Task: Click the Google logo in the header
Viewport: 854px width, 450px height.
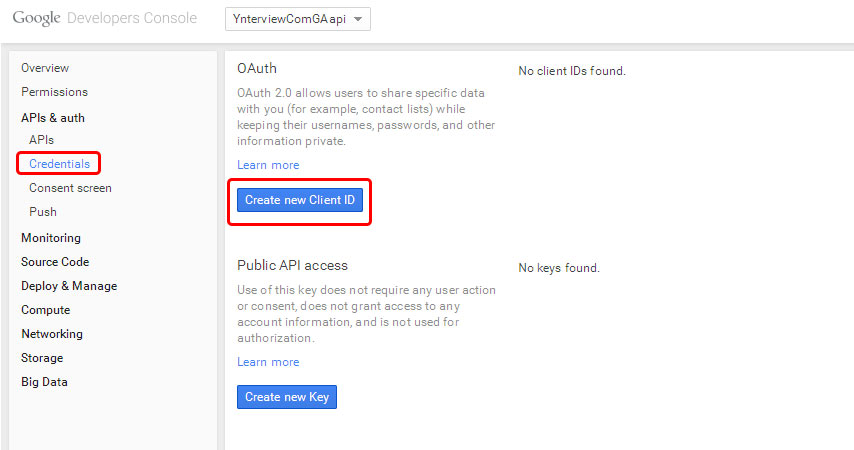Action: pos(36,18)
